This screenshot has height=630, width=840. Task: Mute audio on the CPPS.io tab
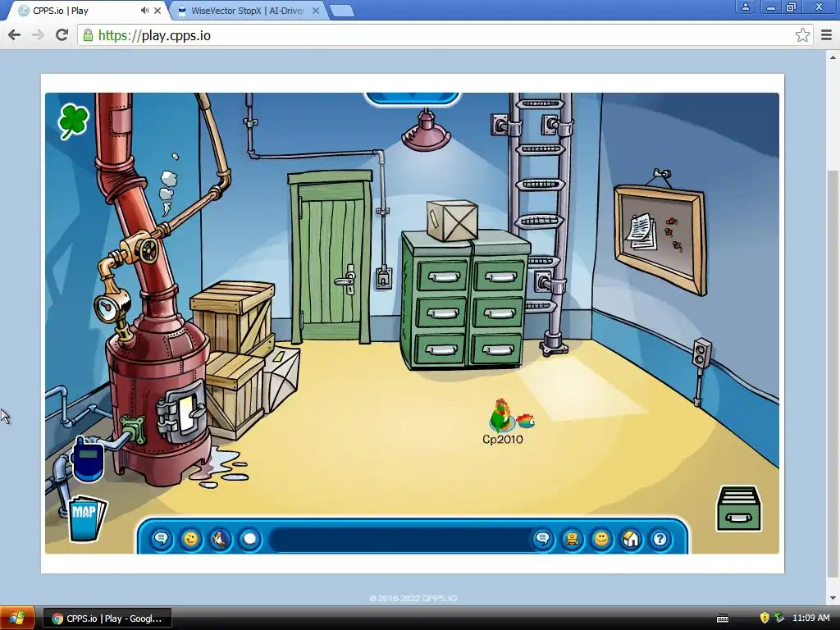click(x=144, y=11)
